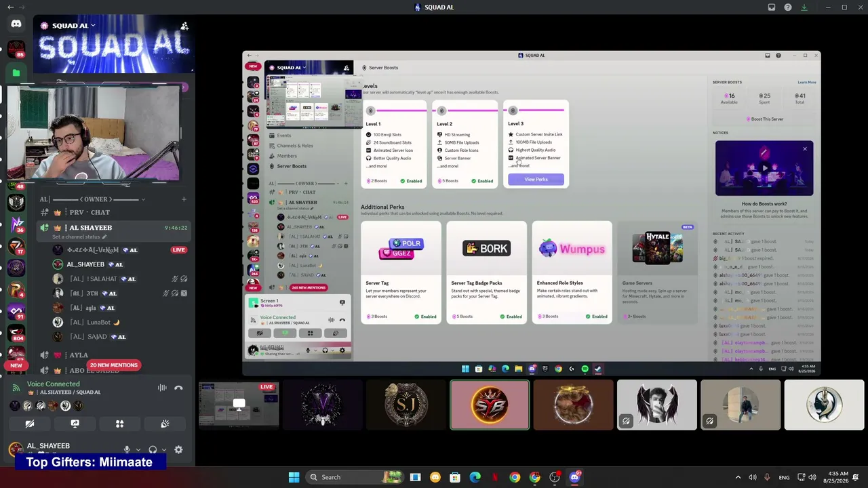Play the How do Boosts work video

(x=764, y=168)
